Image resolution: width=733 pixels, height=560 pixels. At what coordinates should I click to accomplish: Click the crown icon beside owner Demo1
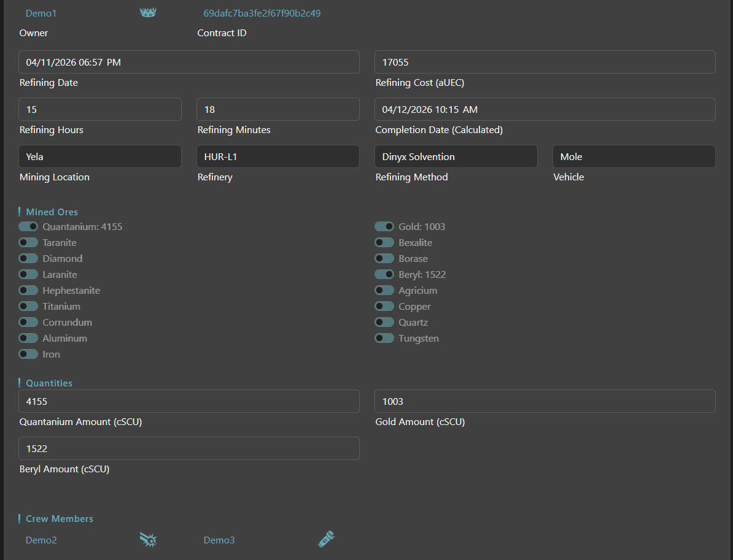(x=148, y=11)
